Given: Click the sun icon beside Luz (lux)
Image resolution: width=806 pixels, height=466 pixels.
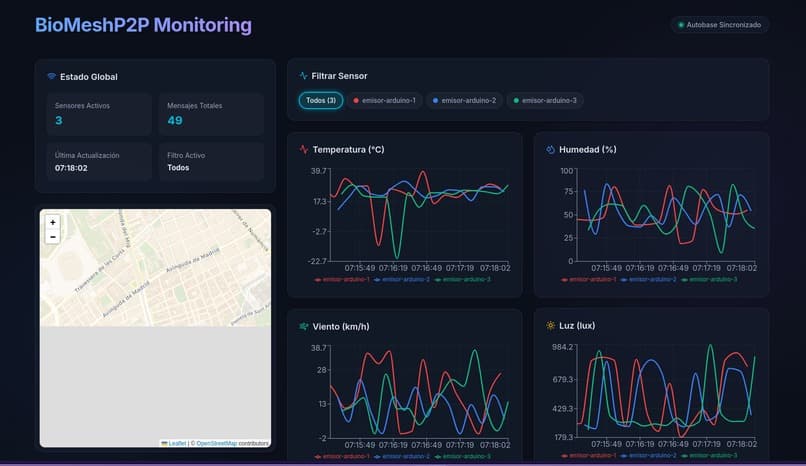Looking at the screenshot, I should tap(551, 326).
